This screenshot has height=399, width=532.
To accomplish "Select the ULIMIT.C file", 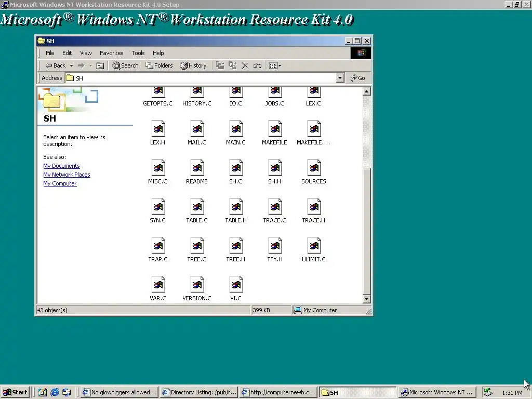I will 313,250.
